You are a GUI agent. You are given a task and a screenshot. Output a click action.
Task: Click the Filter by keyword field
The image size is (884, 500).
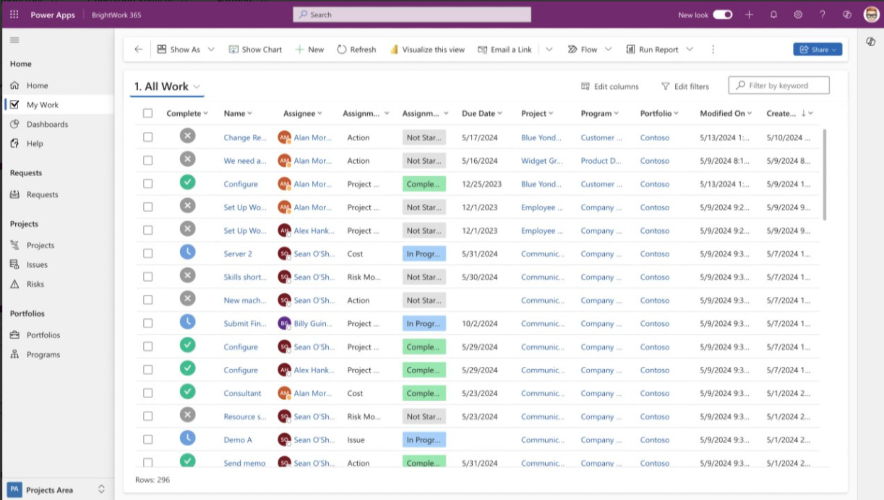point(779,86)
